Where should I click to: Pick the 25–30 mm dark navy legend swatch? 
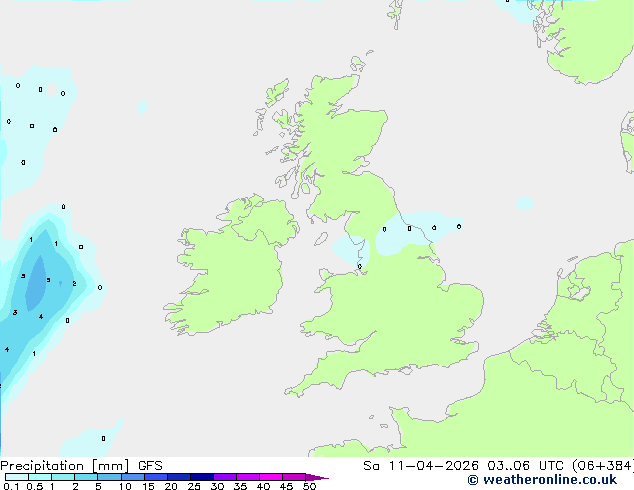point(202,477)
